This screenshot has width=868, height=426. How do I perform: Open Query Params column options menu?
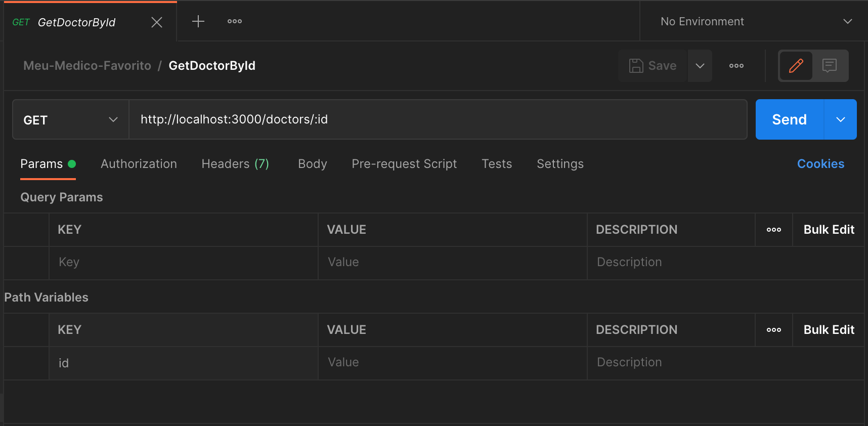click(774, 230)
